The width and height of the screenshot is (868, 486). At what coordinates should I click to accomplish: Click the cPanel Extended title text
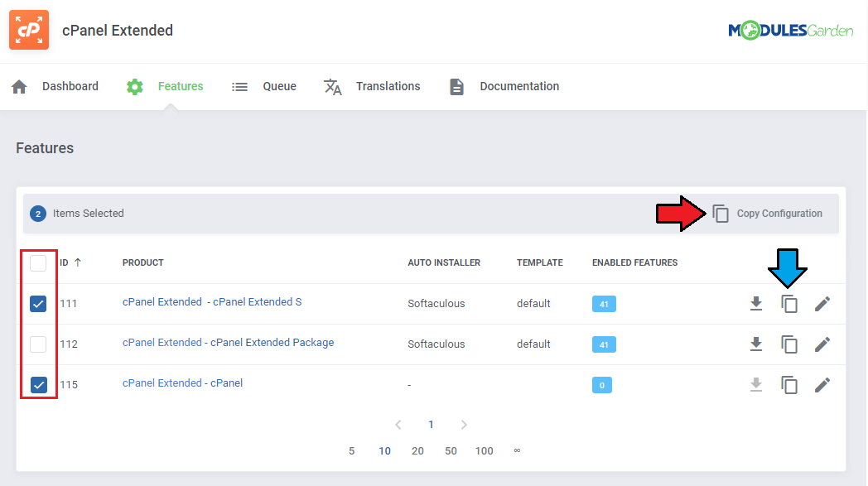(x=118, y=31)
